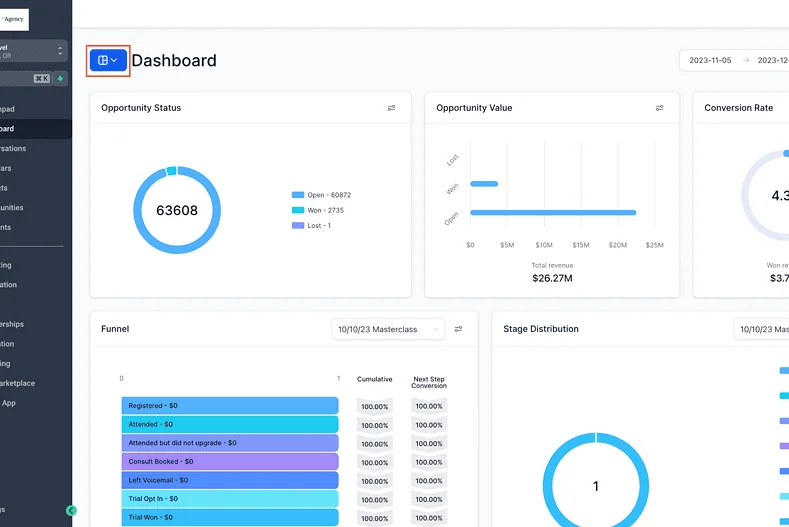Click the Opportunity Value filter settings icon
Viewport: 789px width, 527px height.
pyautogui.click(x=659, y=108)
